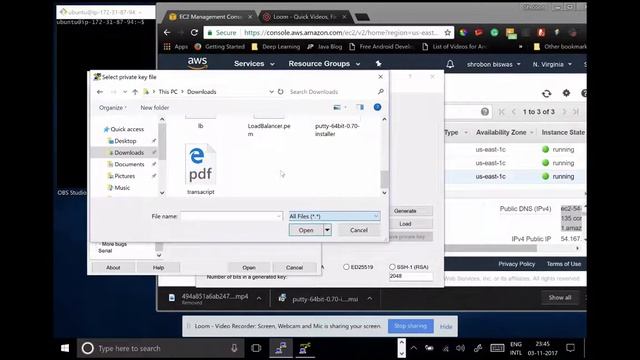Focus the File name input field
Image resolution: width=640 pixels, height=360 pixels.
point(231,216)
